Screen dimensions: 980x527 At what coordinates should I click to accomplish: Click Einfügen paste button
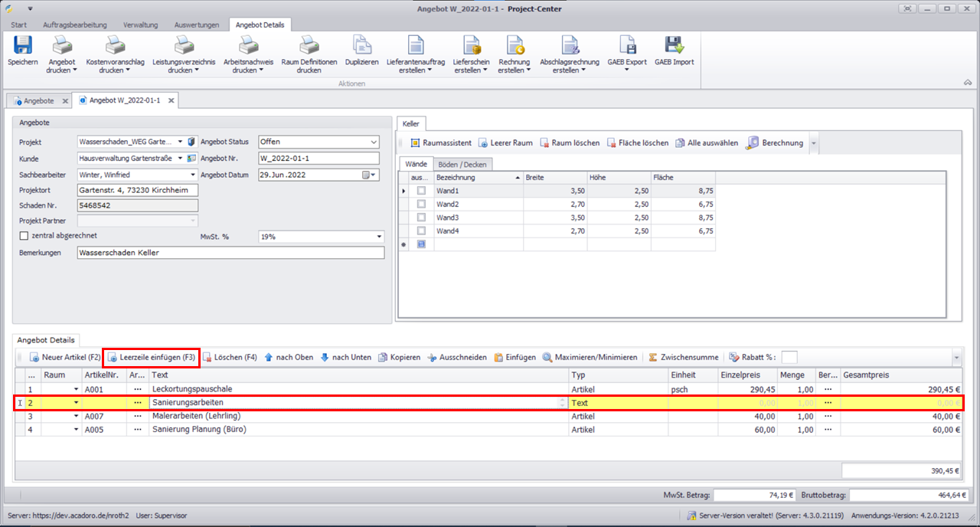pos(514,357)
